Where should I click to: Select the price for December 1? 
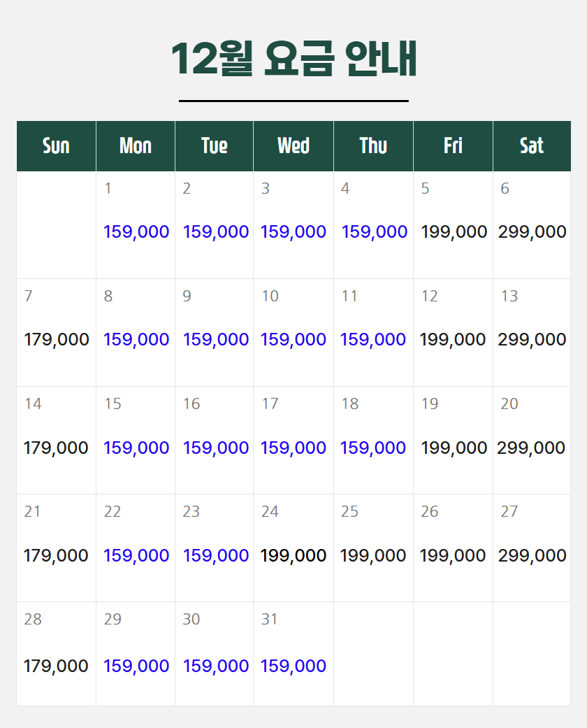pos(136,232)
